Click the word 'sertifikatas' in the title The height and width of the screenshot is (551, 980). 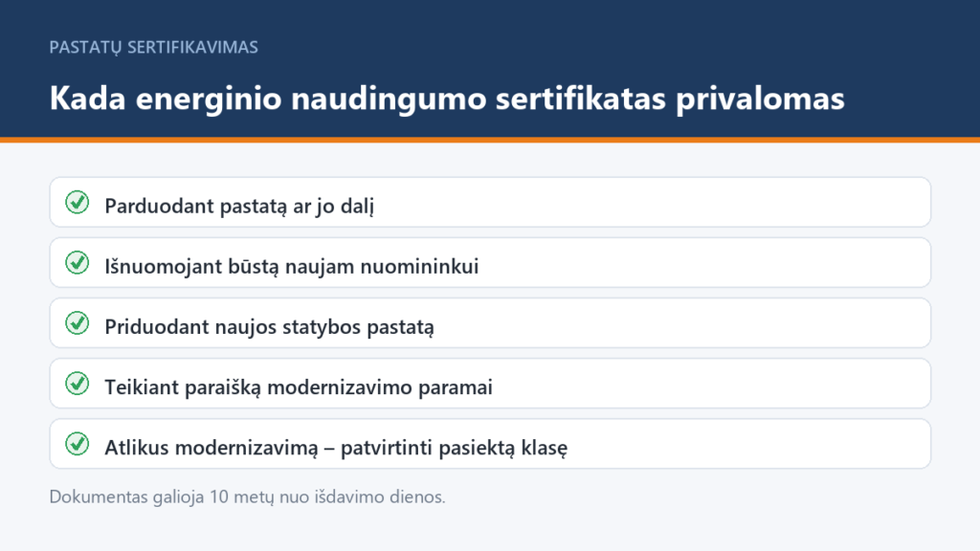(581, 99)
